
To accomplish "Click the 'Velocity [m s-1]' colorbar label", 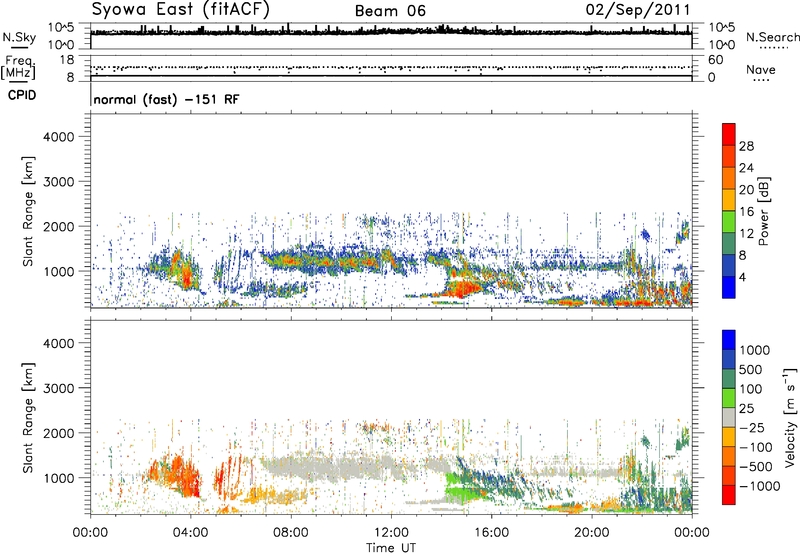I will (790, 417).
